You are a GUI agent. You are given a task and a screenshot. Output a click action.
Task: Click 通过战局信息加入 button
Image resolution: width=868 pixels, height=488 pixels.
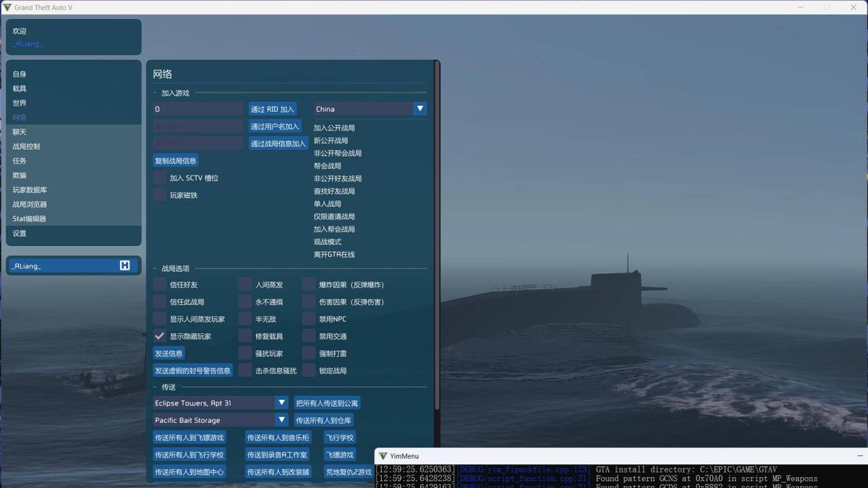click(279, 143)
